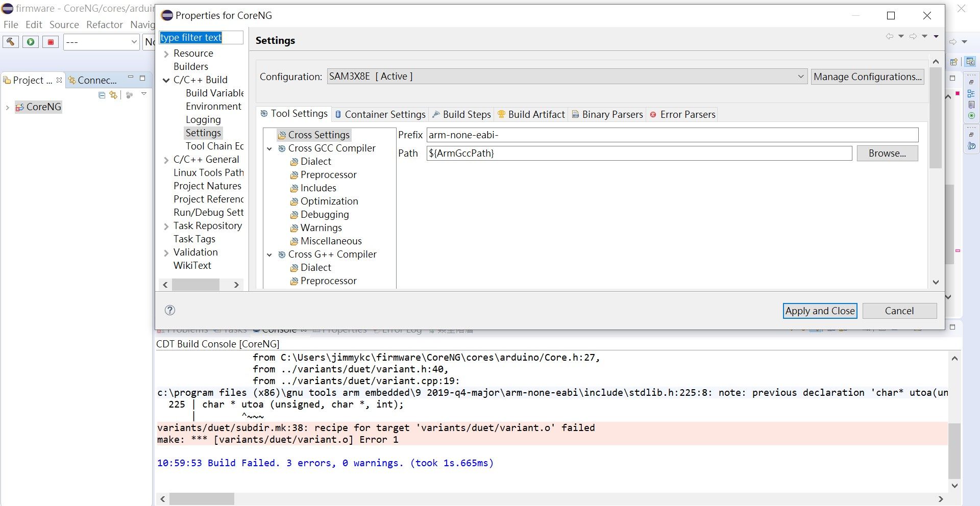
Task: Open the Settings header view menu triangle
Action: click(x=936, y=36)
